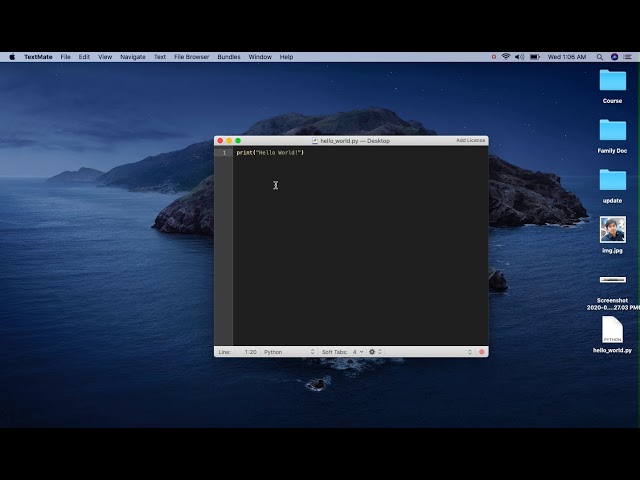Click Add License in TextMate title bar
This screenshot has width=640, height=480.
click(470, 140)
